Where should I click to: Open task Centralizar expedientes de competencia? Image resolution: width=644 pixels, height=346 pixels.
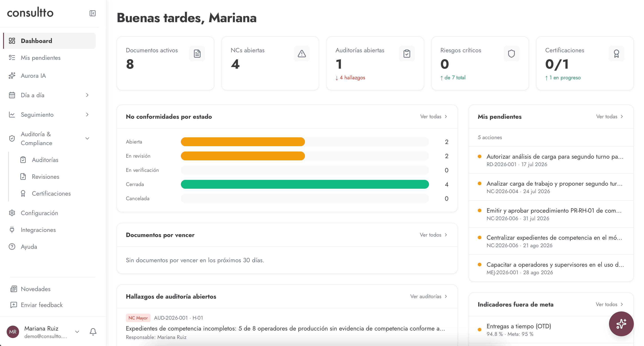pyautogui.click(x=551, y=241)
